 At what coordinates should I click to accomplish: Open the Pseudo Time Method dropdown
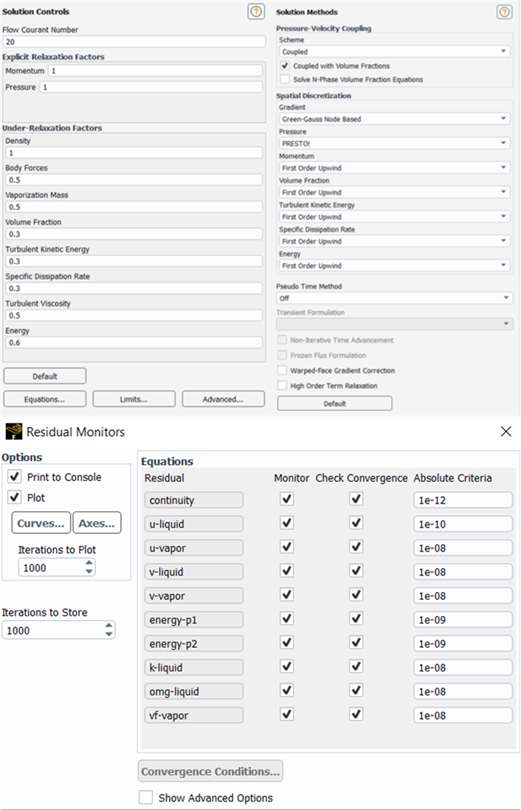point(394,298)
